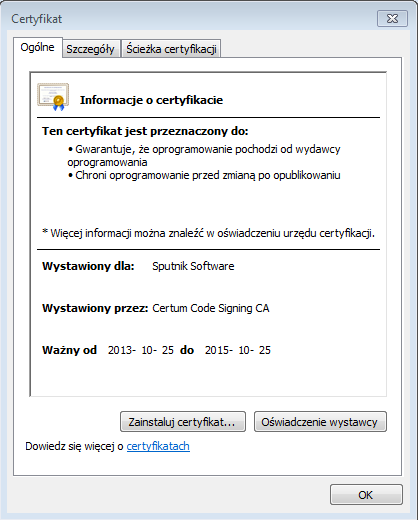Click the Informacje o certyfikacie heading
The height and width of the screenshot is (520, 418).
click(x=151, y=100)
